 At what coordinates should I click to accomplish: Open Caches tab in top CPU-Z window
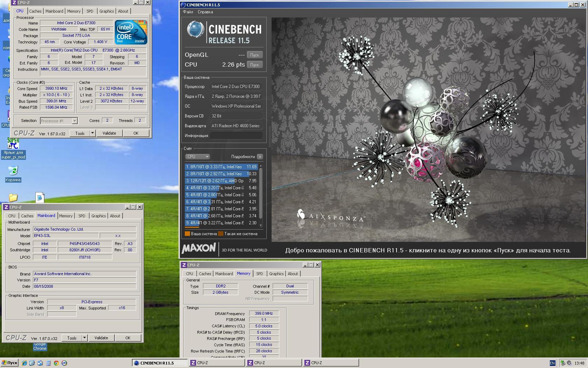pos(35,11)
